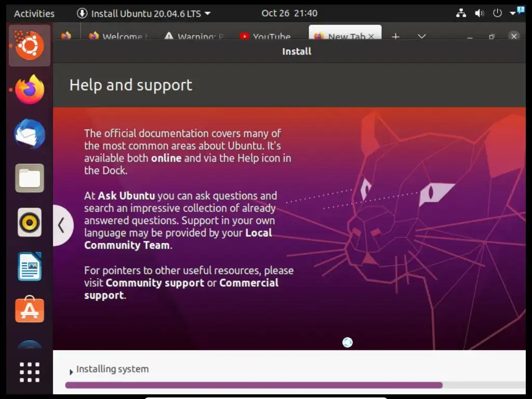Screen dimensions: 532x399
Task: Click the partially hidden dock icon below Software
Action: (x=30, y=344)
